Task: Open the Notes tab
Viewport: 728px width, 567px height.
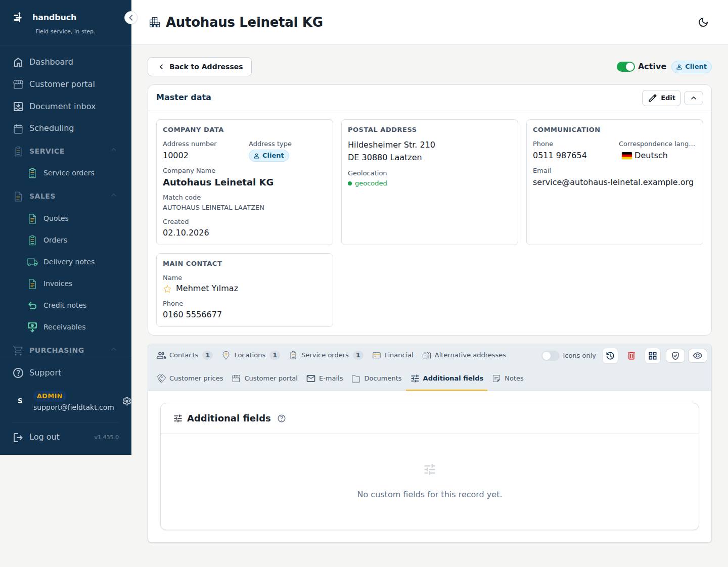Action: pyautogui.click(x=508, y=379)
